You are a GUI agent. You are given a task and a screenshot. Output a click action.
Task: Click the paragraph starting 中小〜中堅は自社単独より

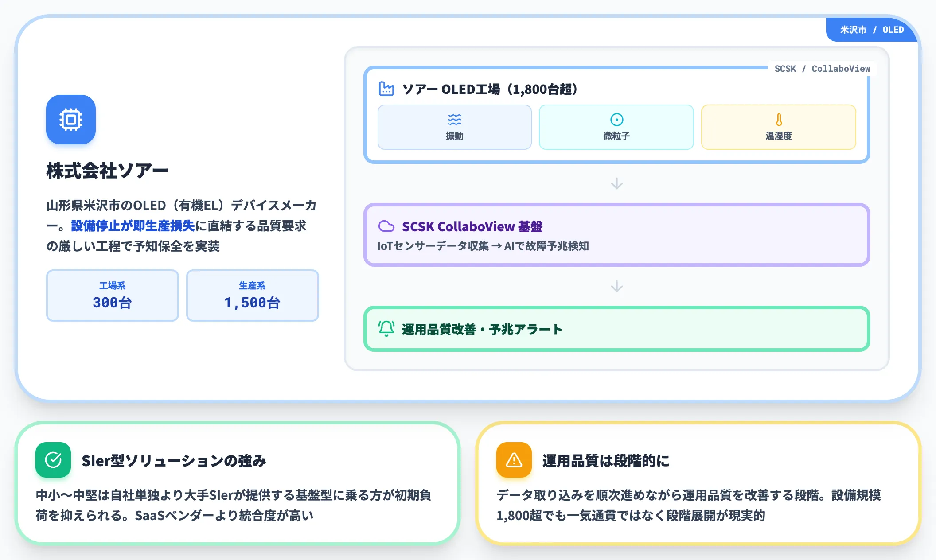[x=234, y=505]
